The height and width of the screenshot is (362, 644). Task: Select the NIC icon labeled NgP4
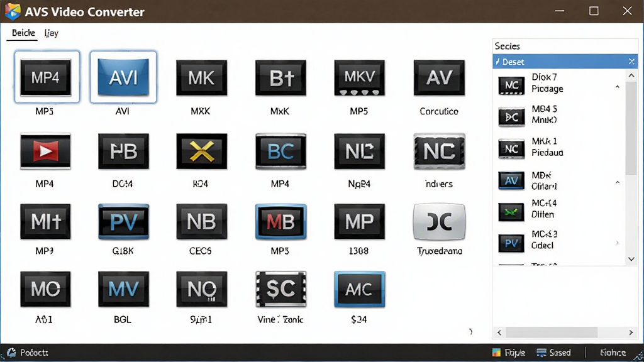(x=359, y=151)
